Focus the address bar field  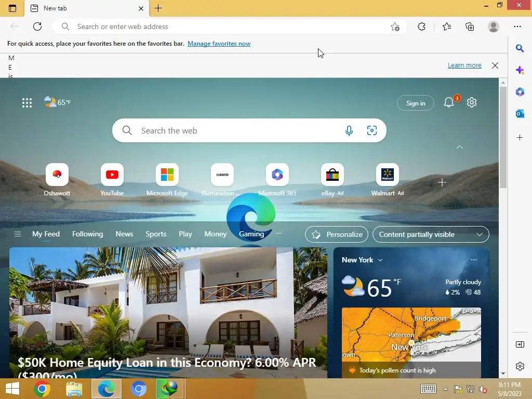coord(229,26)
